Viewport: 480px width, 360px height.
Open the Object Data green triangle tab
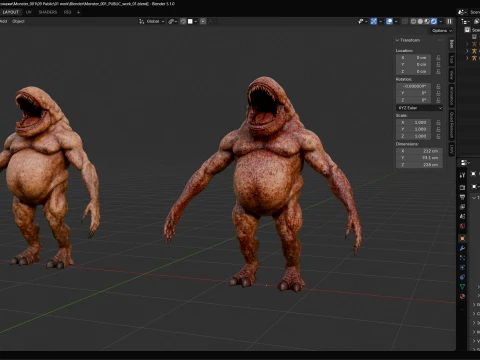click(462, 287)
